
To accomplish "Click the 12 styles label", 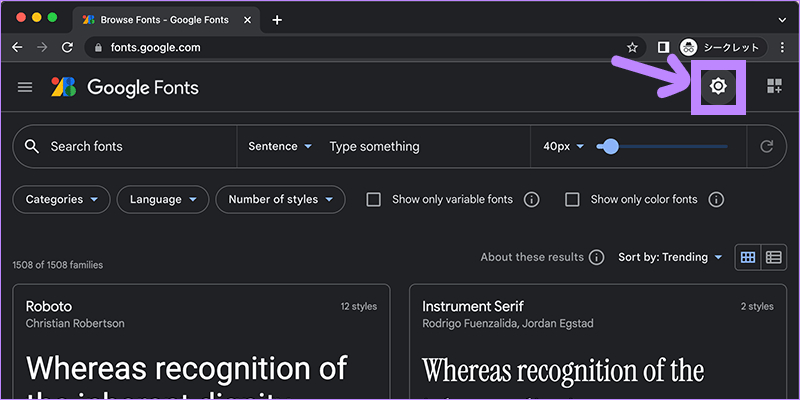I will [x=359, y=307].
